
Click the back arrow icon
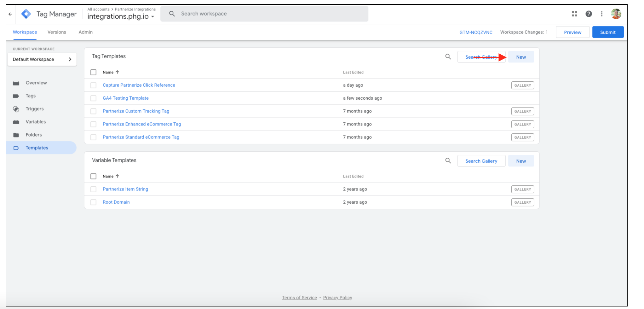pos(10,14)
